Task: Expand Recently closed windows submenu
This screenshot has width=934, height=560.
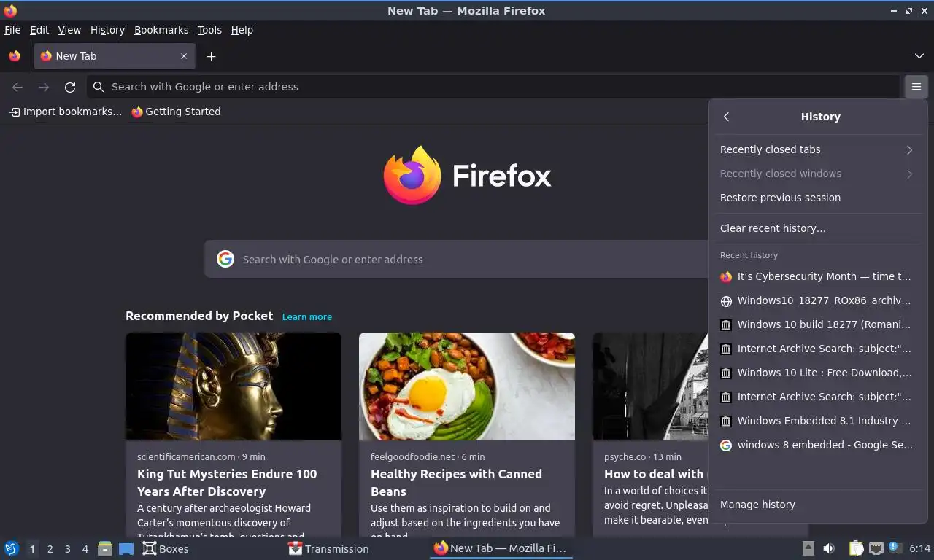Action: click(x=817, y=174)
